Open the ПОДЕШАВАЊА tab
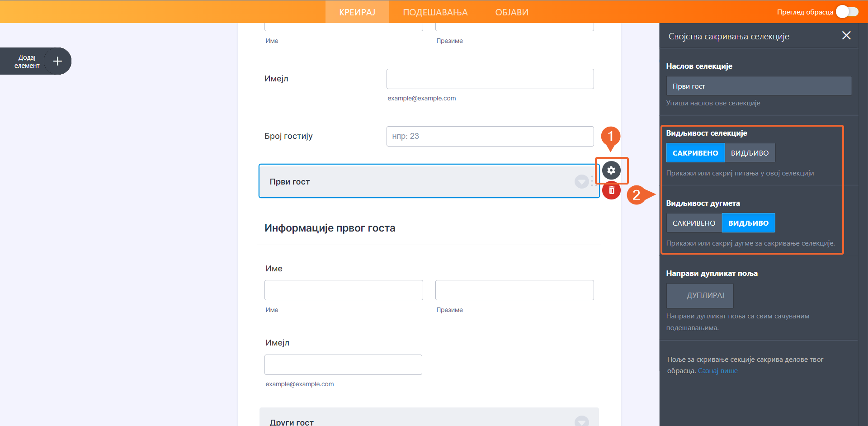 pos(435,12)
